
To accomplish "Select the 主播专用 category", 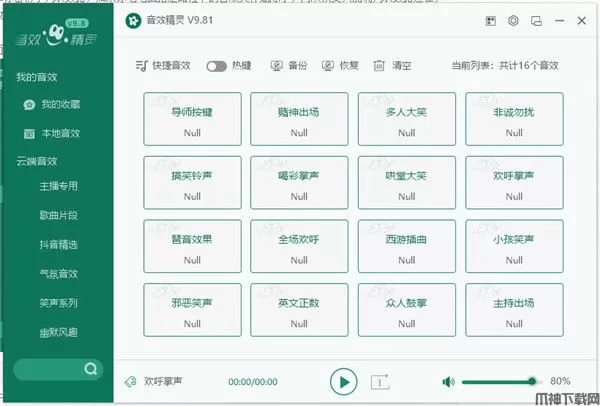I will (59, 186).
